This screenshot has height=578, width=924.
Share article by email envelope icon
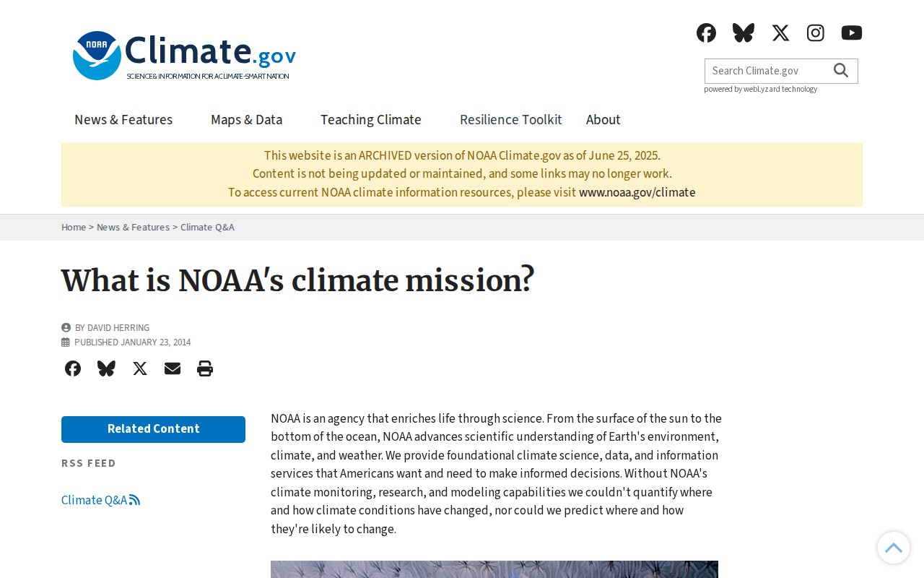pos(173,368)
